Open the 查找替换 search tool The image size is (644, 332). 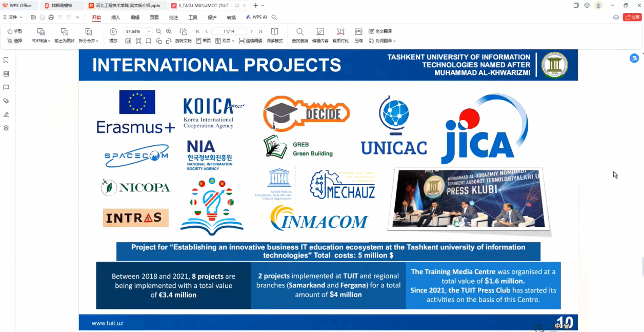pyautogui.click(x=300, y=32)
